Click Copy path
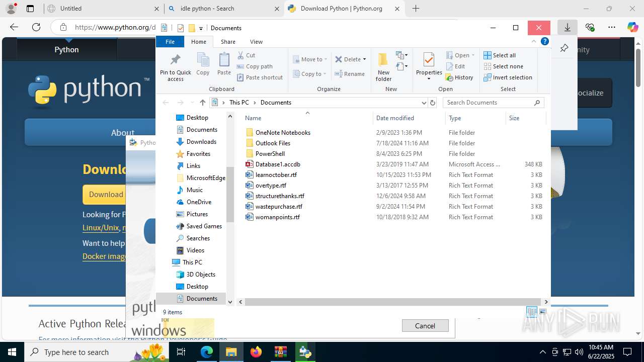Screen dimensions: 644x362 pos(255,66)
